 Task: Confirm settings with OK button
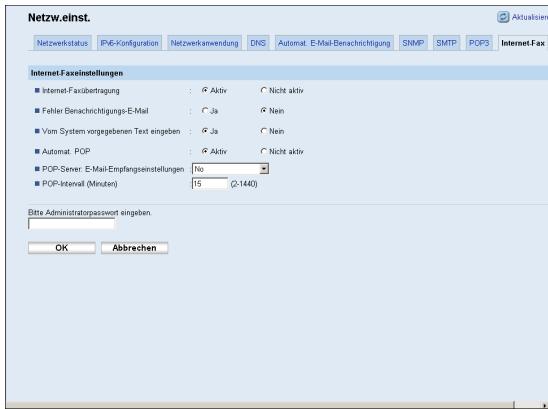(62, 248)
